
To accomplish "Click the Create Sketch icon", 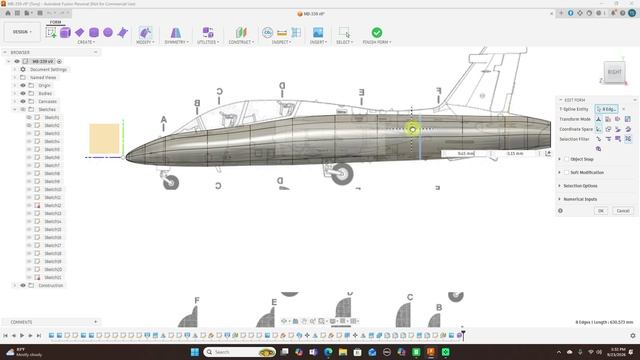I will (x=51, y=33).
